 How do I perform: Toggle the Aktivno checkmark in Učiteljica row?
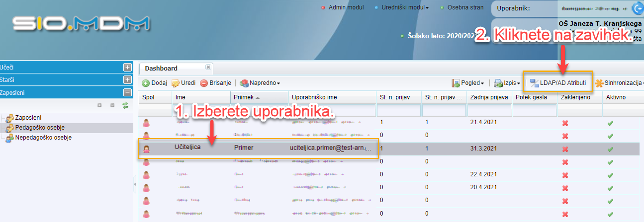610,148
